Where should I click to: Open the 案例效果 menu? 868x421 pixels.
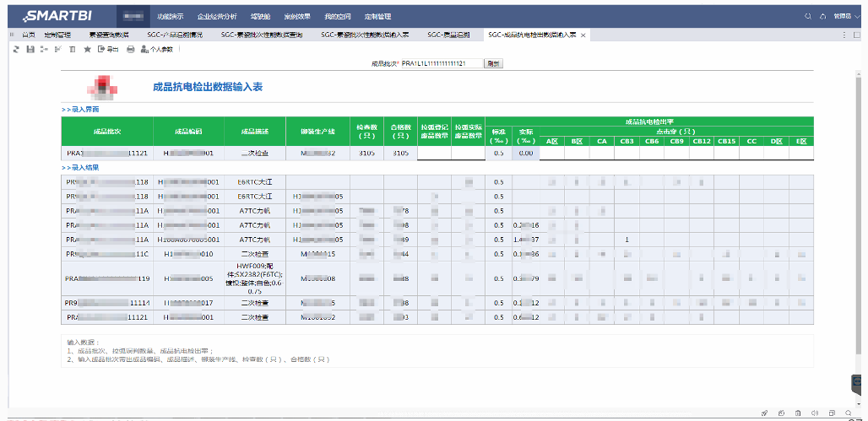coord(296,16)
